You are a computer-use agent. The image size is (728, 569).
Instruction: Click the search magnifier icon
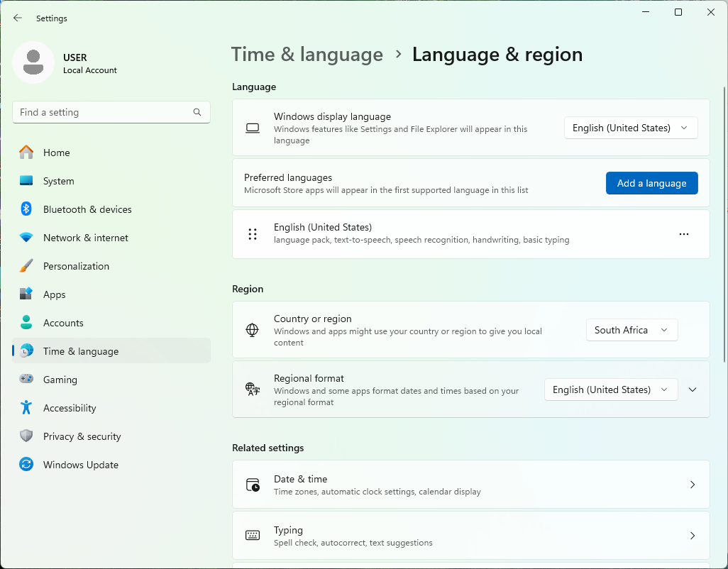(197, 112)
